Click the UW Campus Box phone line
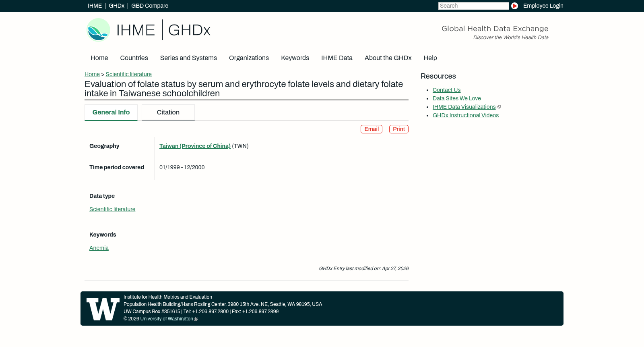This screenshot has height=347, width=644. point(201,312)
